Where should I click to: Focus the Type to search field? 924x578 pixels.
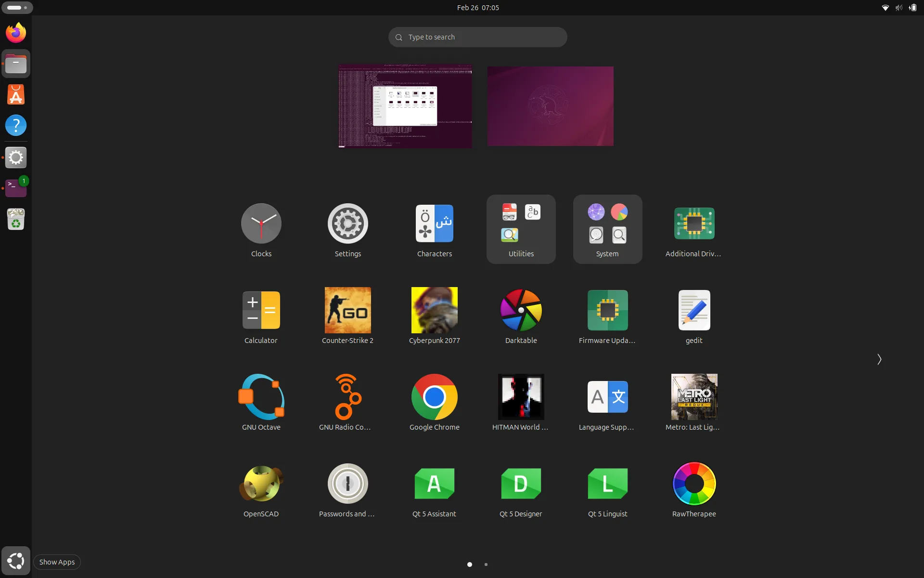[x=478, y=37]
